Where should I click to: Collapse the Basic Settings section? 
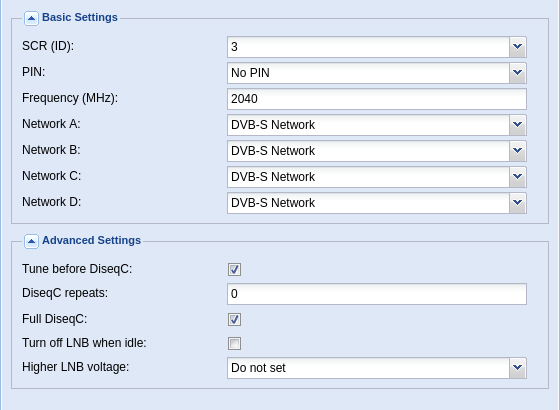(x=31, y=18)
